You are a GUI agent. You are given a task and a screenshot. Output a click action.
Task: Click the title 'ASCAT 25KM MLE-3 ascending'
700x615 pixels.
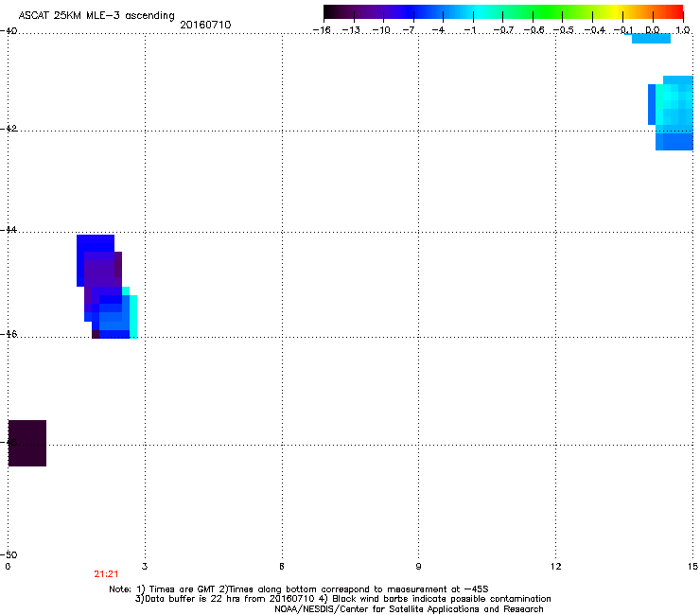pyautogui.click(x=96, y=16)
